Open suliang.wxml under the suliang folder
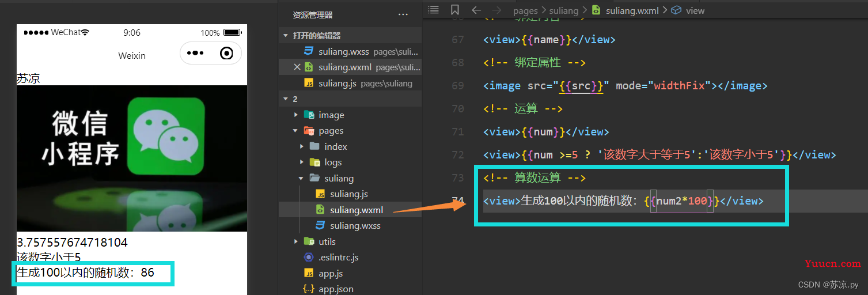The image size is (868, 295). point(350,210)
